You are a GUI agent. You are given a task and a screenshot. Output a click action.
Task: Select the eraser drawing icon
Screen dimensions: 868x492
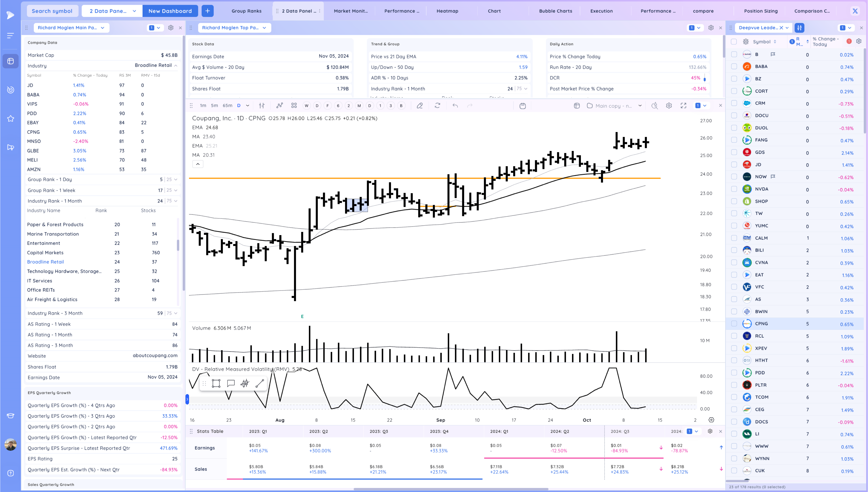pos(420,106)
